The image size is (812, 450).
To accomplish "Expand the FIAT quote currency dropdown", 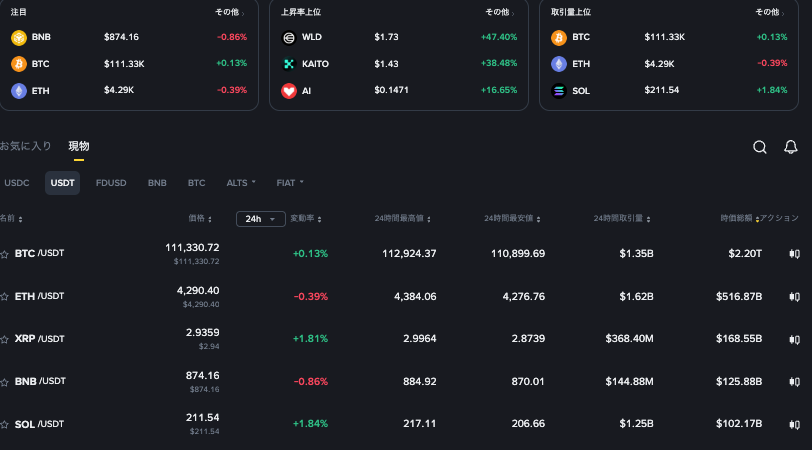I will pyautogui.click(x=290, y=183).
